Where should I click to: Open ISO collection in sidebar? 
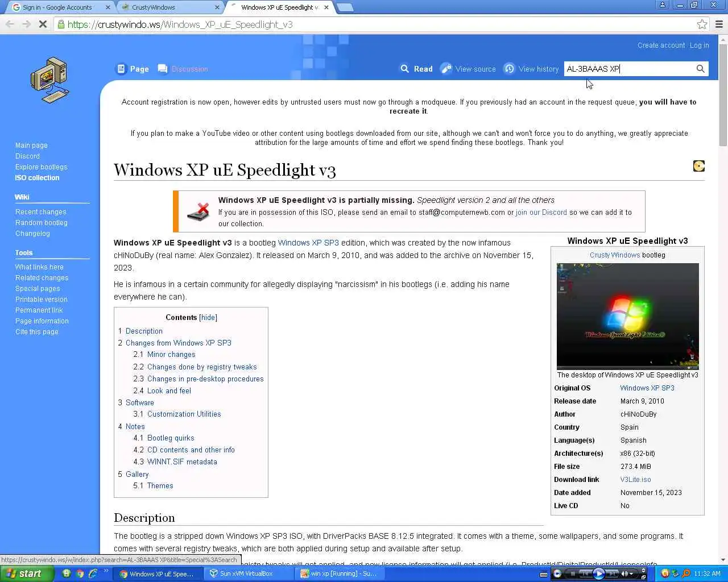pyautogui.click(x=37, y=178)
